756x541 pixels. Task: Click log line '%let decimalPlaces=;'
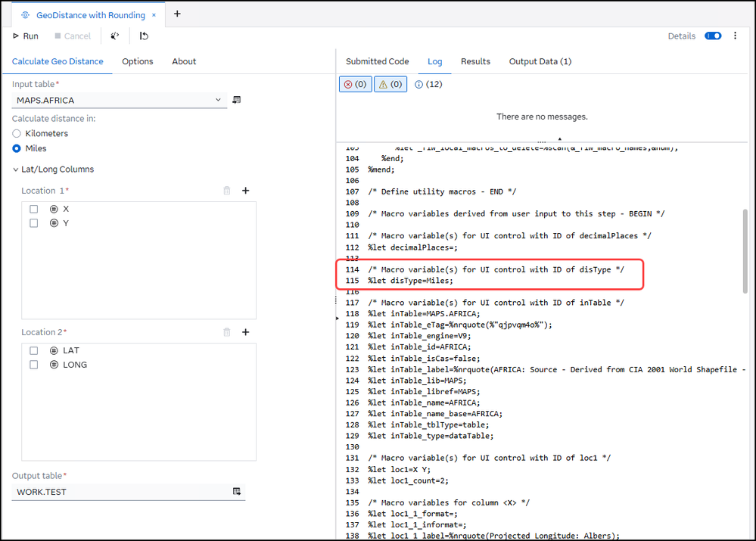(x=412, y=248)
